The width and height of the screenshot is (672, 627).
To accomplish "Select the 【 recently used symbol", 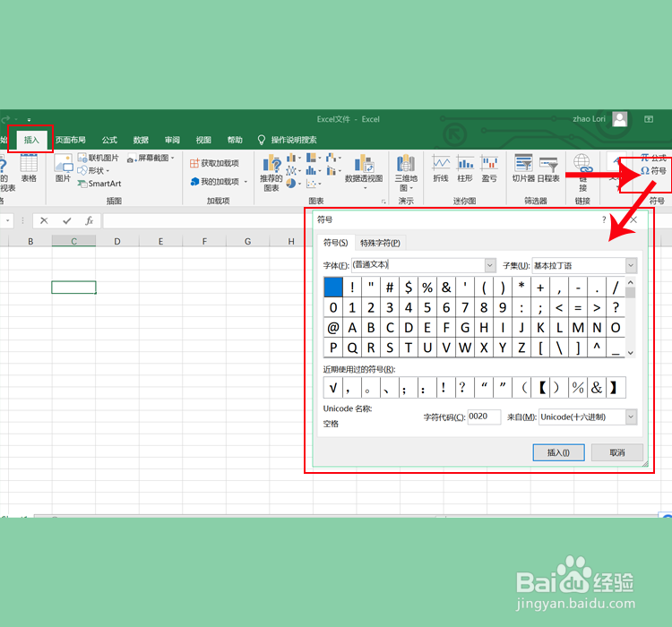I will pyautogui.click(x=540, y=388).
